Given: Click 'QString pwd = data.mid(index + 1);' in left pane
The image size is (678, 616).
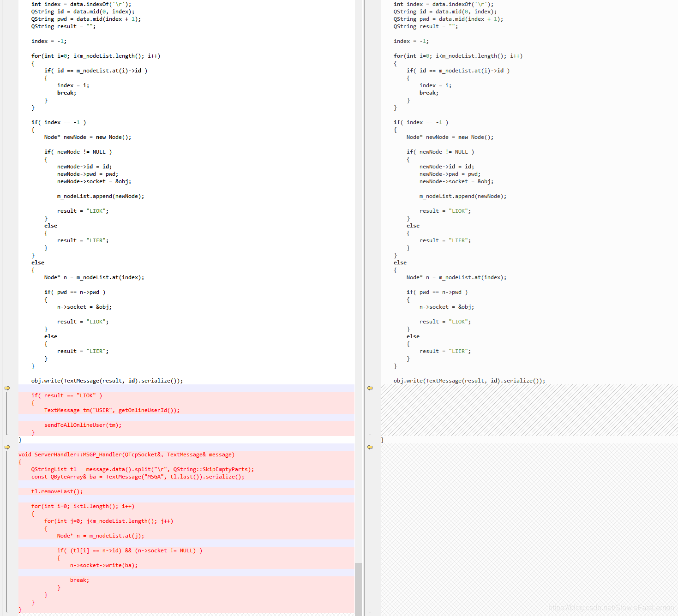Looking at the screenshot, I should click(86, 19).
